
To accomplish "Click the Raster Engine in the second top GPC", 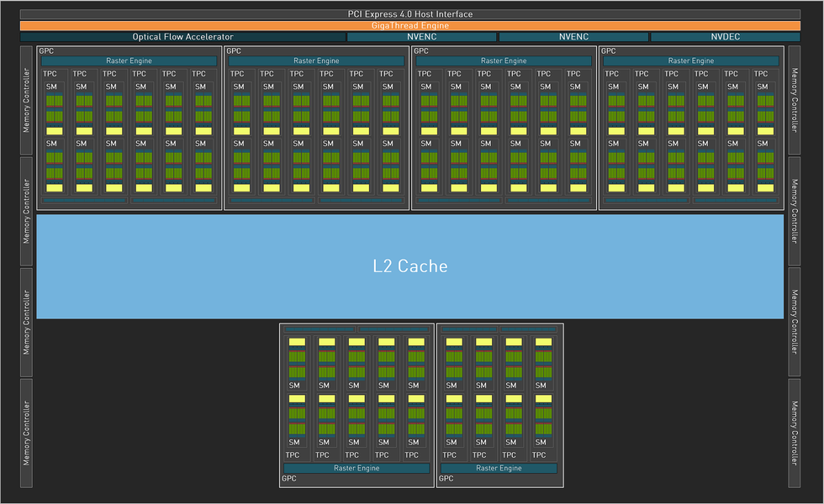I will pos(316,60).
